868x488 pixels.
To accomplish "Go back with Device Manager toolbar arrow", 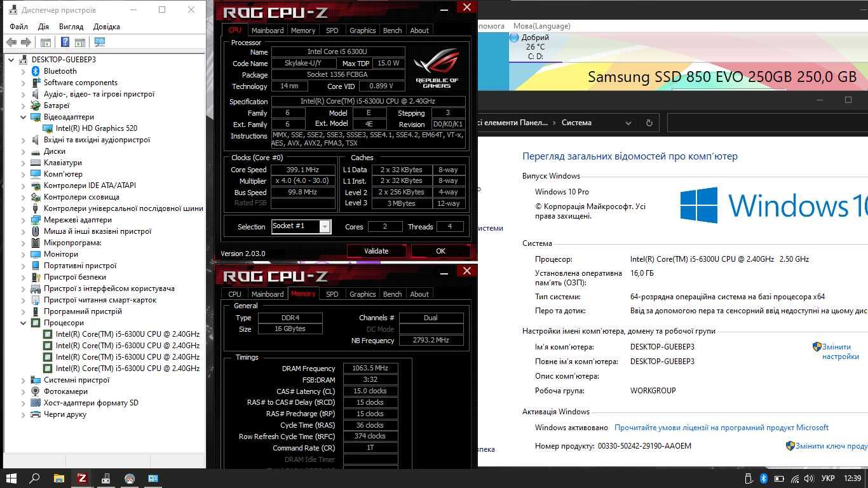I will coord(11,43).
